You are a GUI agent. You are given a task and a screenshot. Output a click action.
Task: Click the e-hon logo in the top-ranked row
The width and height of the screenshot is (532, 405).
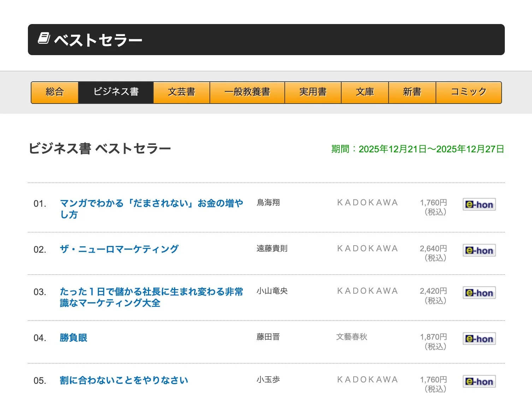[x=479, y=204]
